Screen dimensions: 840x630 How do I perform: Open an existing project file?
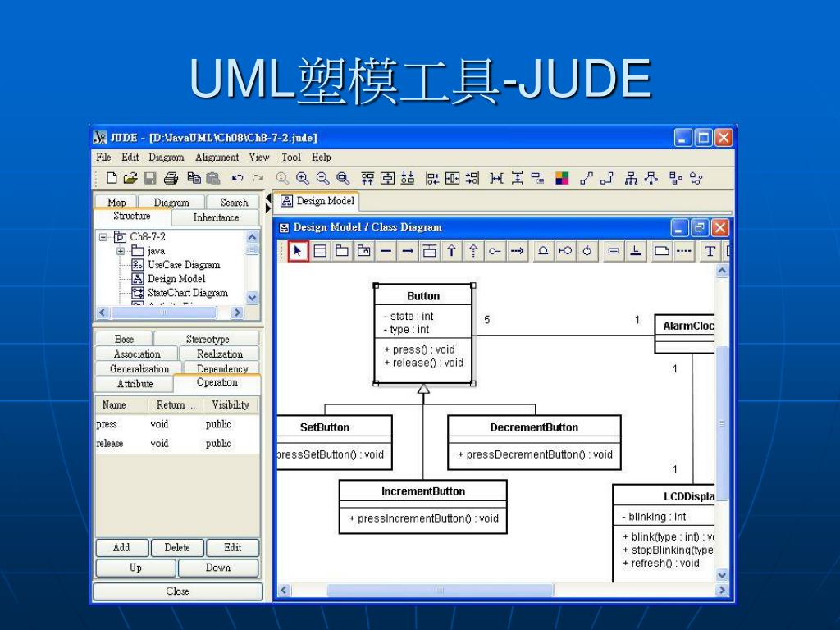[x=130, y=178]
